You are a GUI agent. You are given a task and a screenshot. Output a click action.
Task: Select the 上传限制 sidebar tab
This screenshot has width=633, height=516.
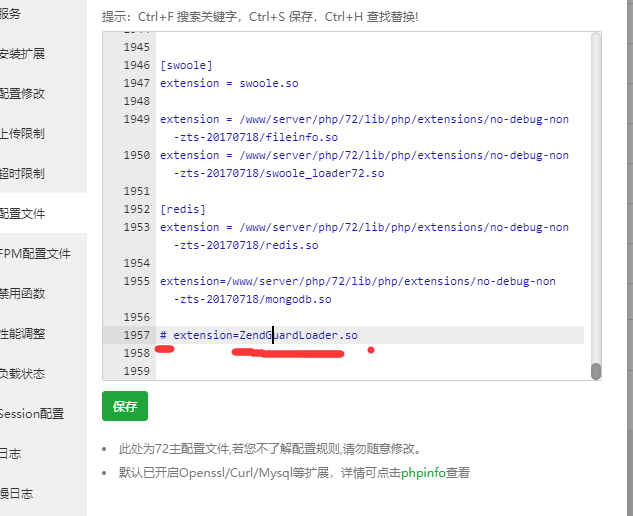(x=24, y=133)
